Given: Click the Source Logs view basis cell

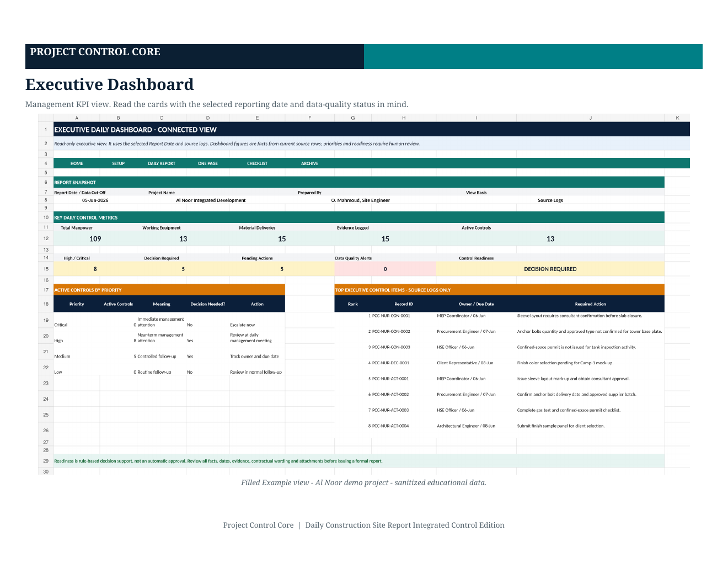Looking at the screenshot, I should [x=550, y=200].
